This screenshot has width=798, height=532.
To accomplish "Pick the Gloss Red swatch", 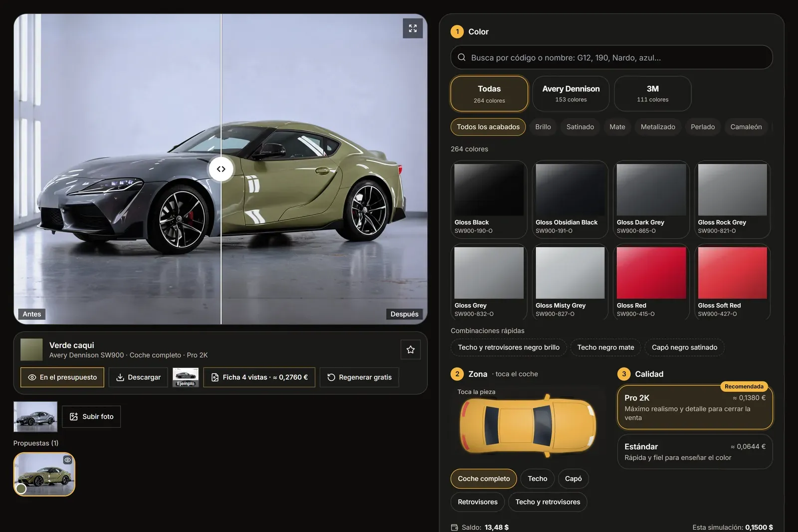I will tap(651, 282).
